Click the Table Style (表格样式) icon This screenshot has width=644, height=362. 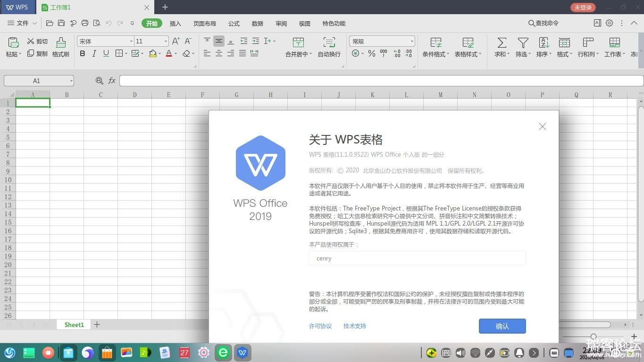468,43
